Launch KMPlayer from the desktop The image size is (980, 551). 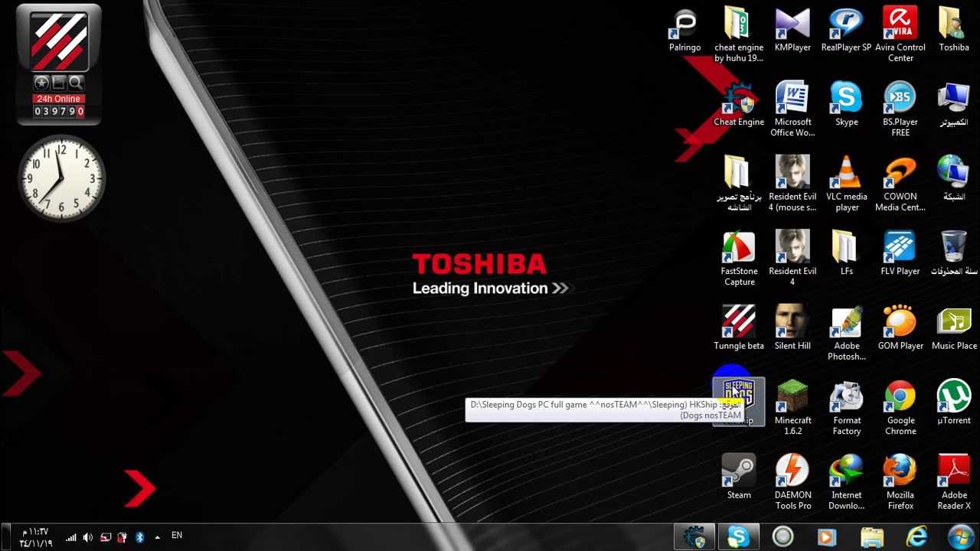[x=792, y=31]
